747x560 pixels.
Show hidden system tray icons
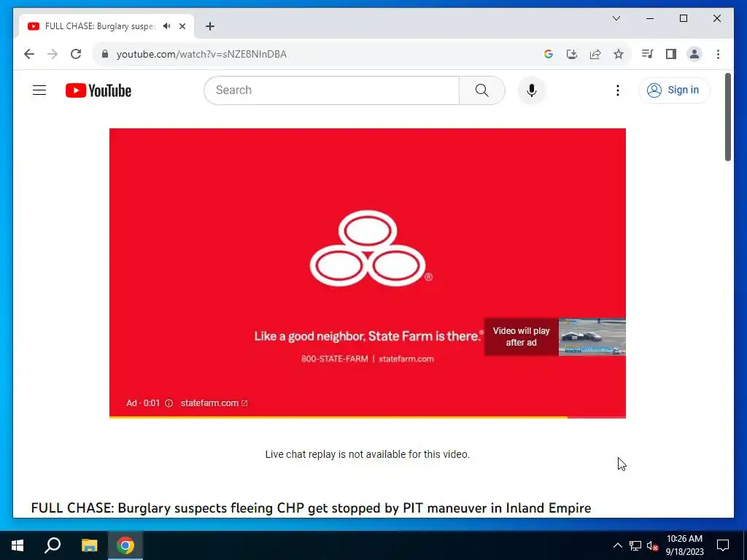[617, 545]
